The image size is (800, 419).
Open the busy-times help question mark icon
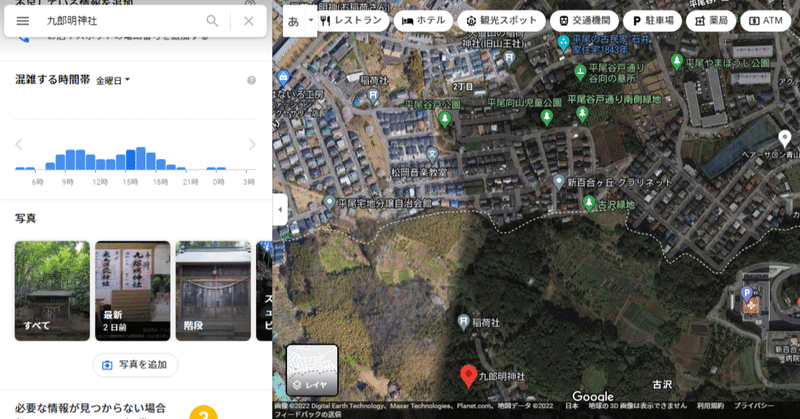pyautogui.click(x=252, y=80)
